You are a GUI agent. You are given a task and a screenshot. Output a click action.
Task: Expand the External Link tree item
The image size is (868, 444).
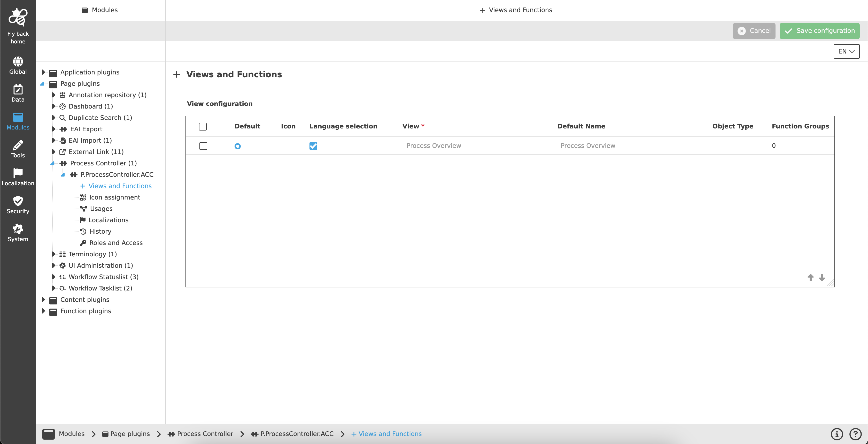pos(53,152)
